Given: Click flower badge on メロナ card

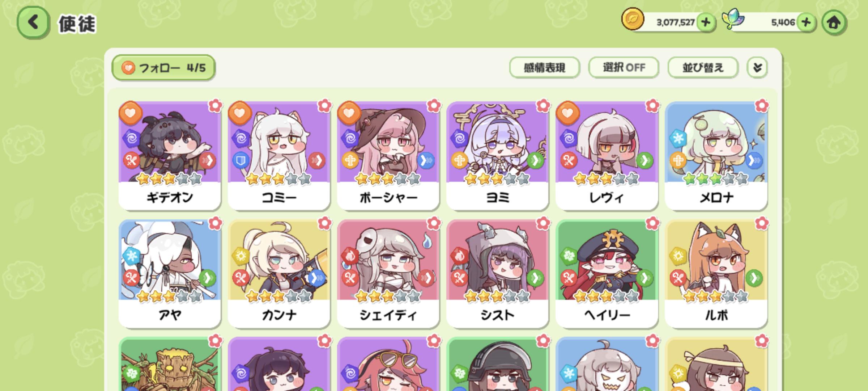Looking at the screenshot, I should (762, 106).
